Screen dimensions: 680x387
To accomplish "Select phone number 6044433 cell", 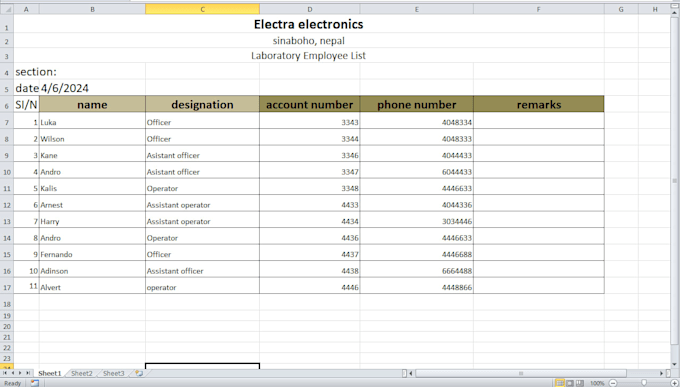I will [416, 171].
